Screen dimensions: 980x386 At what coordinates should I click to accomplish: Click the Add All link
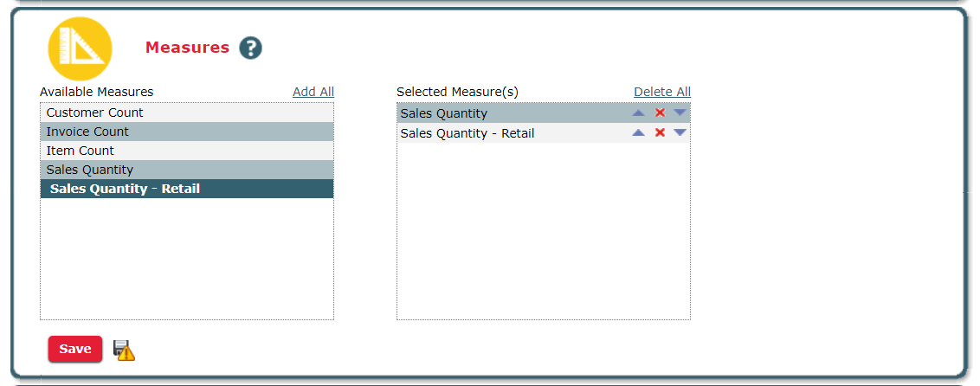tap(313, 92)
